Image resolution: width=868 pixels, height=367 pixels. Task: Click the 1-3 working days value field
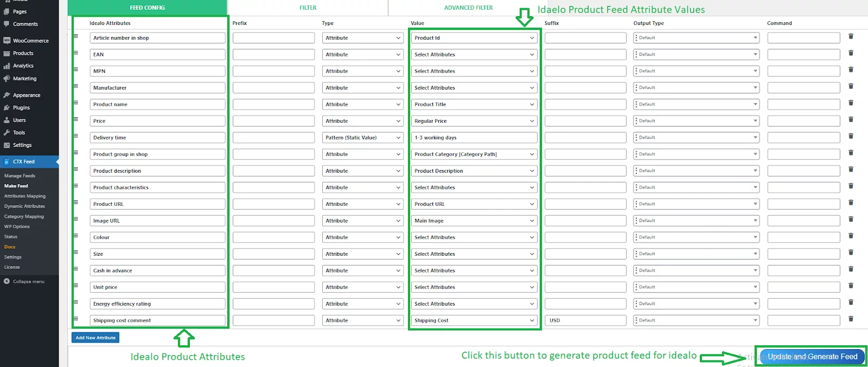(x=474, y=138)
